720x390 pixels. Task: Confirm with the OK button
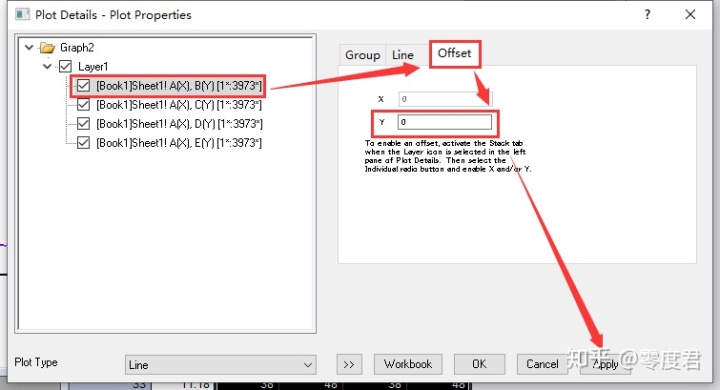(x=479, y=364)
